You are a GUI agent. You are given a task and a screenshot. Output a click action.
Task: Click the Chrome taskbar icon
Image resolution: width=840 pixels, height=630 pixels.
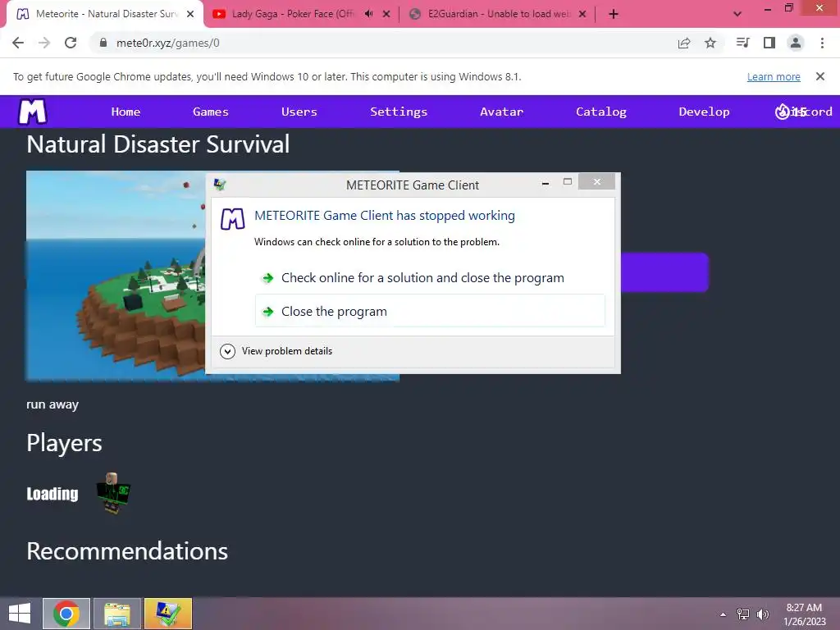66,614
